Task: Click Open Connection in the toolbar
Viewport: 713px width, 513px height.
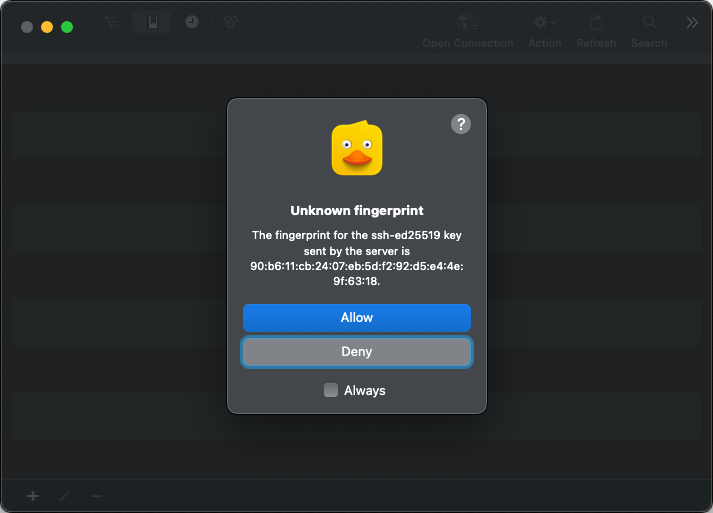Action: [x=467, y=31]
